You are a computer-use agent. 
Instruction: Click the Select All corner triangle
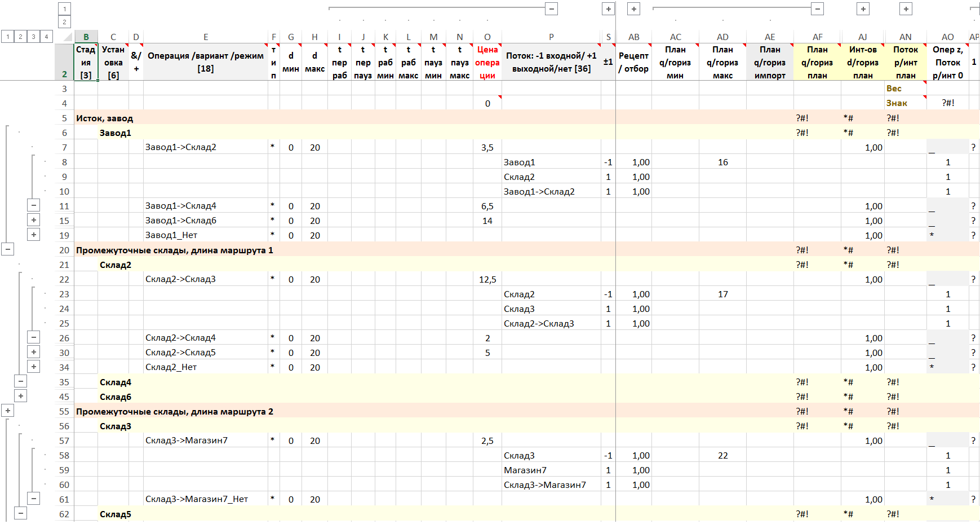click(67, 37)
